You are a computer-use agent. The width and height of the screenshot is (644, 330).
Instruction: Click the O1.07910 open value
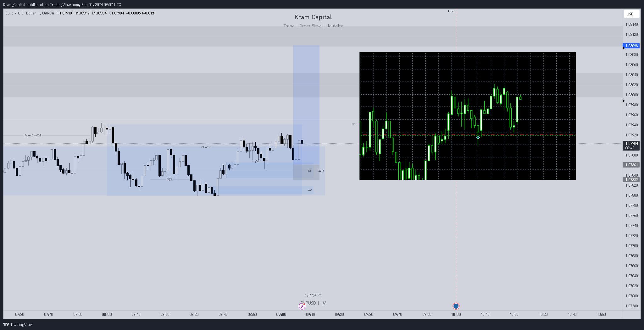point(64,13)
